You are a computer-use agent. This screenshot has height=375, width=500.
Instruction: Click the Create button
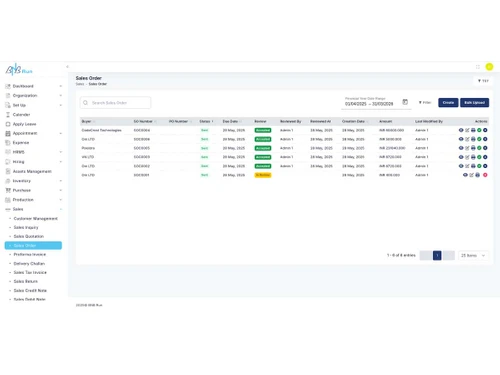click(448, 103)
